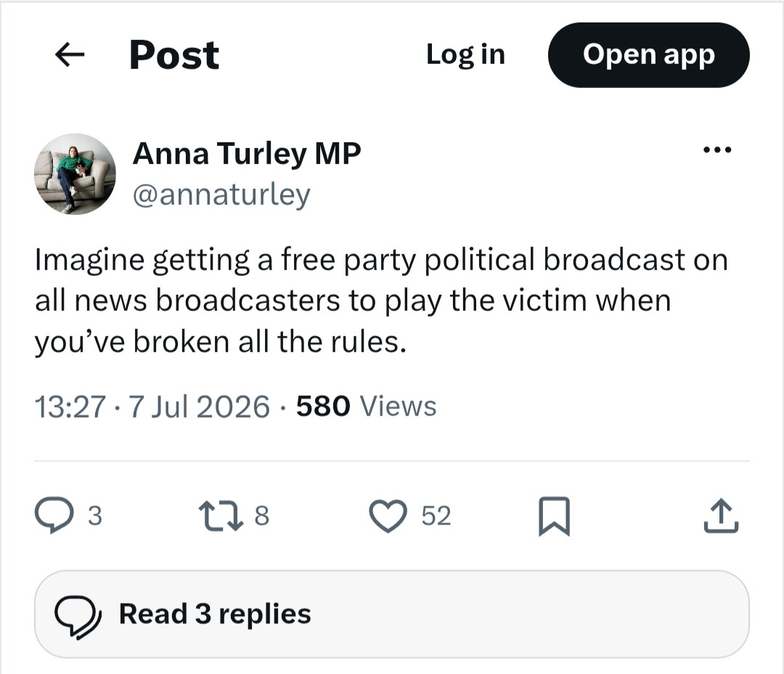Like the post with the heart icon

click(388, 516)
